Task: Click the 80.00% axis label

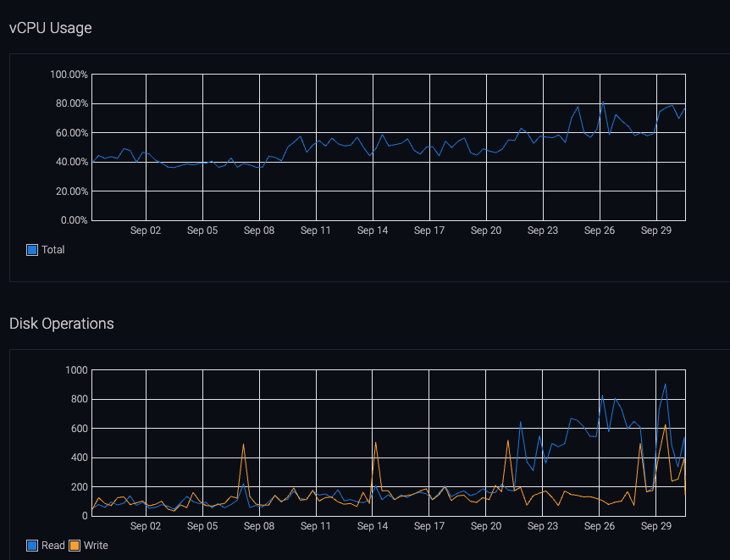Action: click(x=72, y=103)
